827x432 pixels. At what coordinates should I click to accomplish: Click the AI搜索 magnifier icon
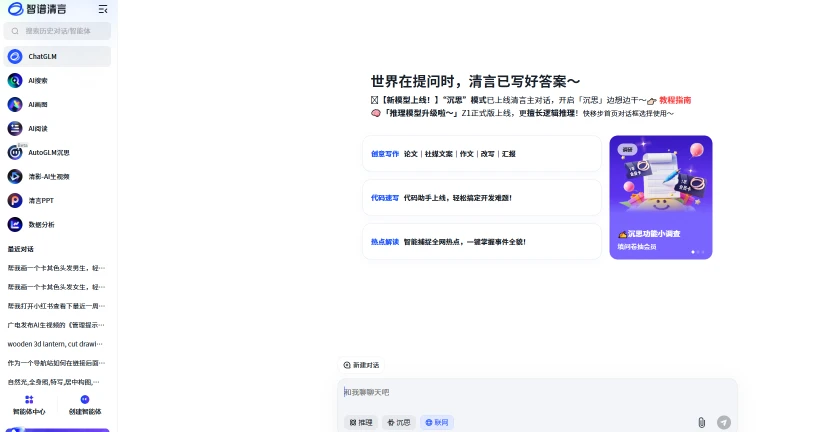click(15, 81)
